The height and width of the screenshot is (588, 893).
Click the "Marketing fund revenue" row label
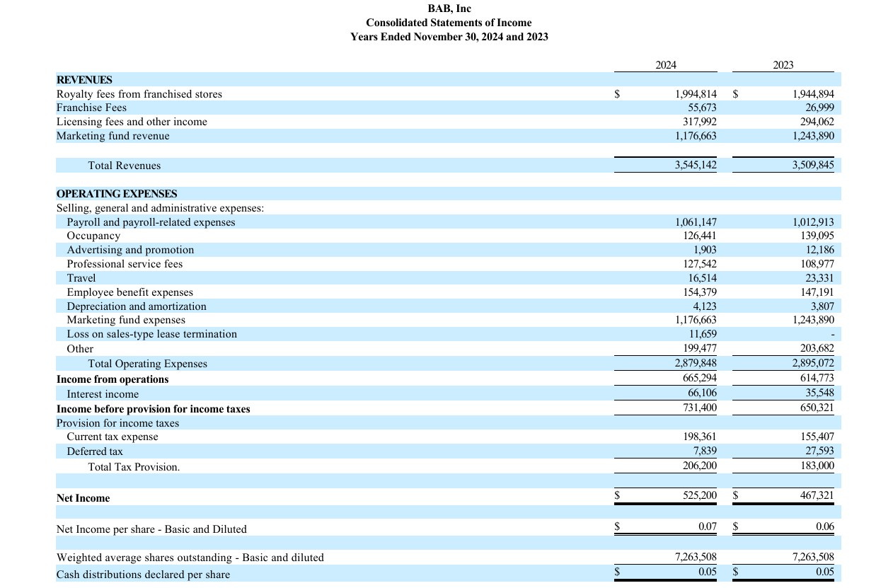click(113, 136)
